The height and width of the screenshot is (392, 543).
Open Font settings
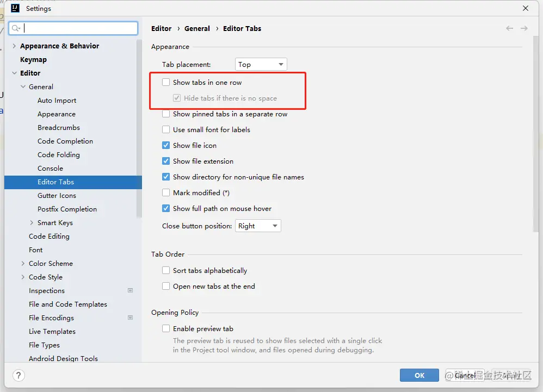click(x=36, y=250)
